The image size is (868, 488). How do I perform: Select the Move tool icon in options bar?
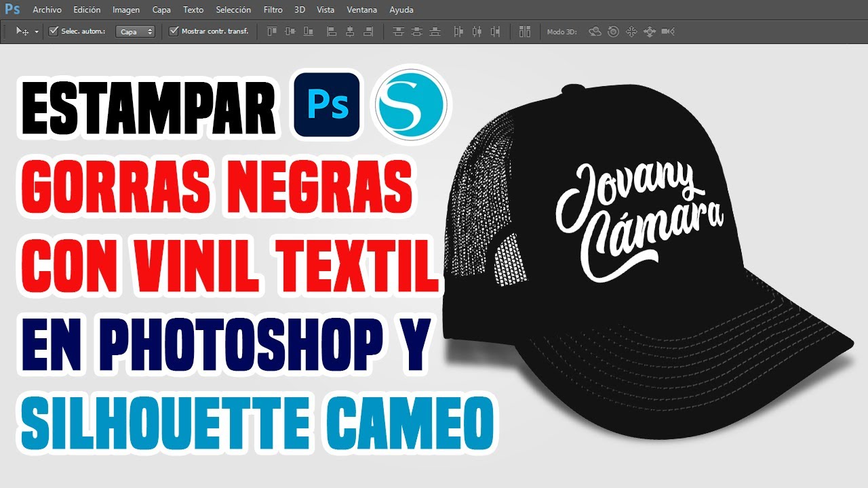coord(22,31)
